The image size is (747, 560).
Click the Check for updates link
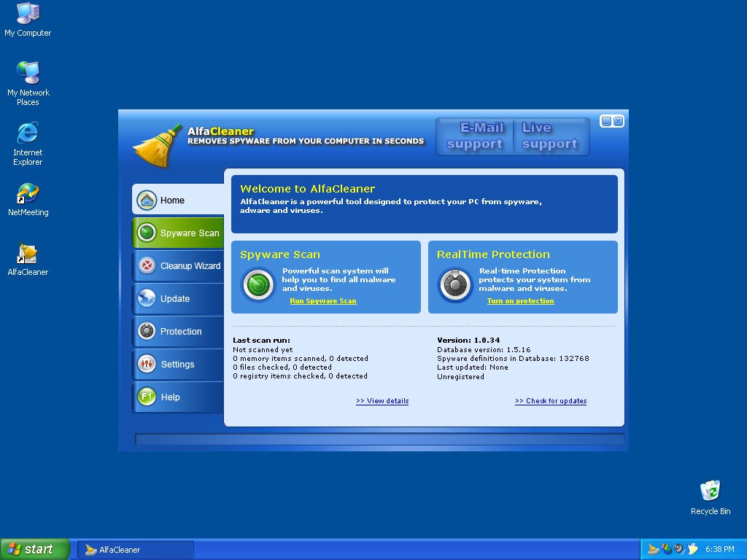[x=551, y=401]
